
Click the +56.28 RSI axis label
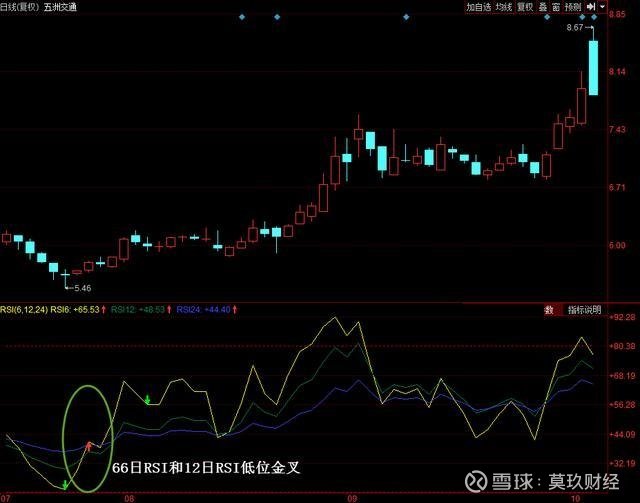pyautogui.click(x=622, y=405)
